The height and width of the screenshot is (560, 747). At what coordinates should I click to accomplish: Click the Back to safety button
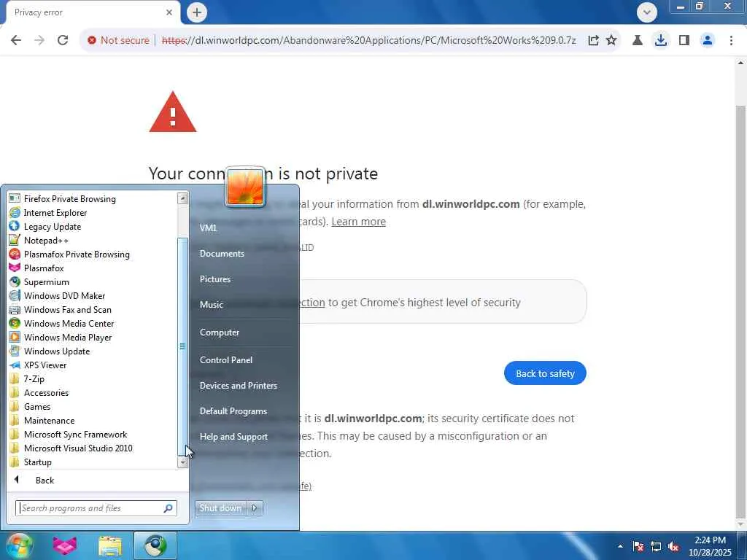pyautogui.click(x=545, y=373)
